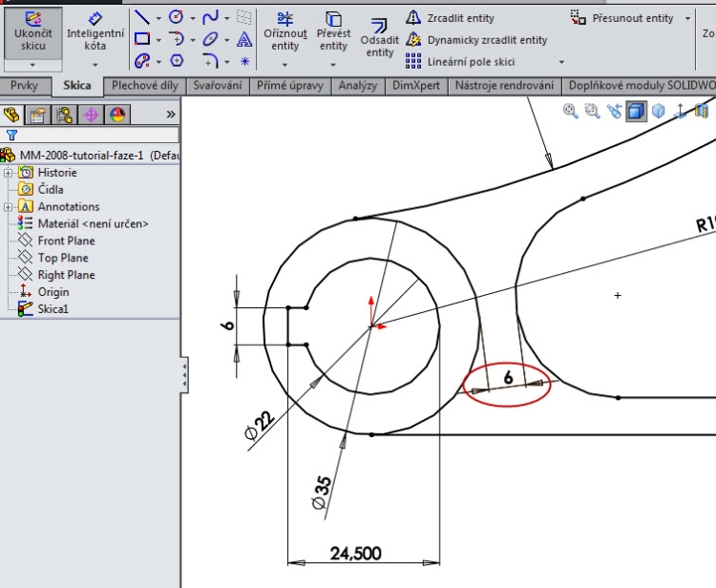Select the Inteligentní kóta dimension tool
Viewport: 716px width, 588px height.
pos(95,33)
